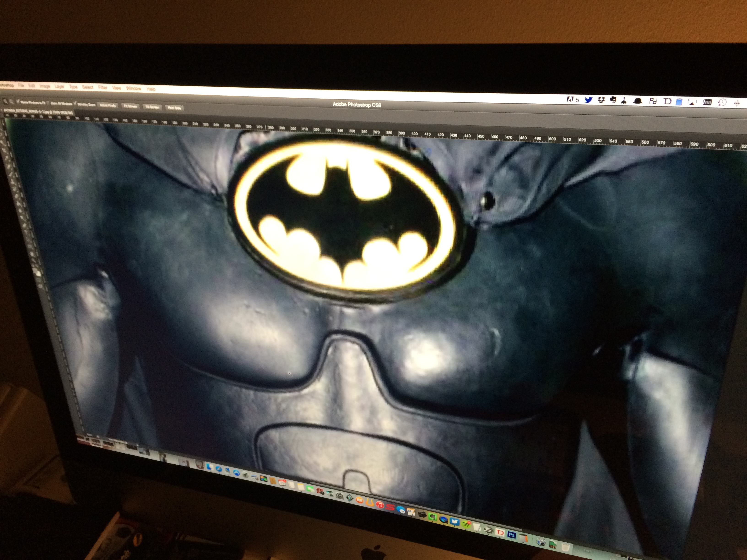Click the bowler hat menu bar icon
Image resolution: width=747 pixels, height=560 pixels.
pos(638,101)
